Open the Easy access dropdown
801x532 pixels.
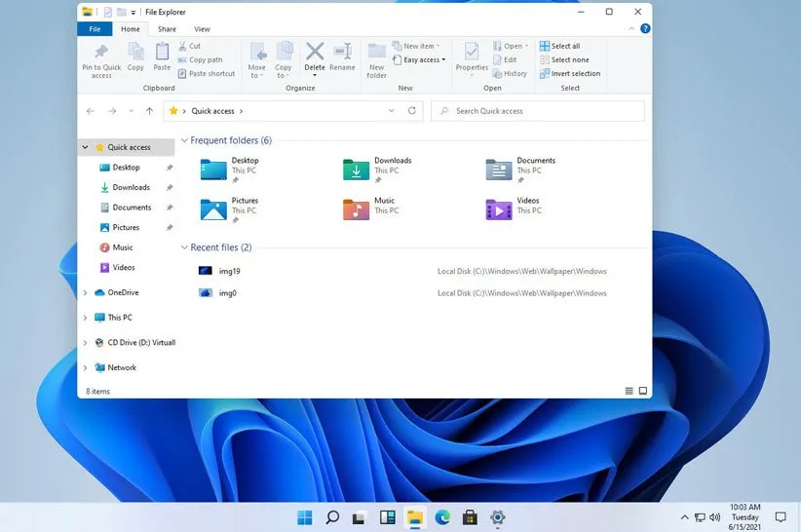(x=423, y=60)
